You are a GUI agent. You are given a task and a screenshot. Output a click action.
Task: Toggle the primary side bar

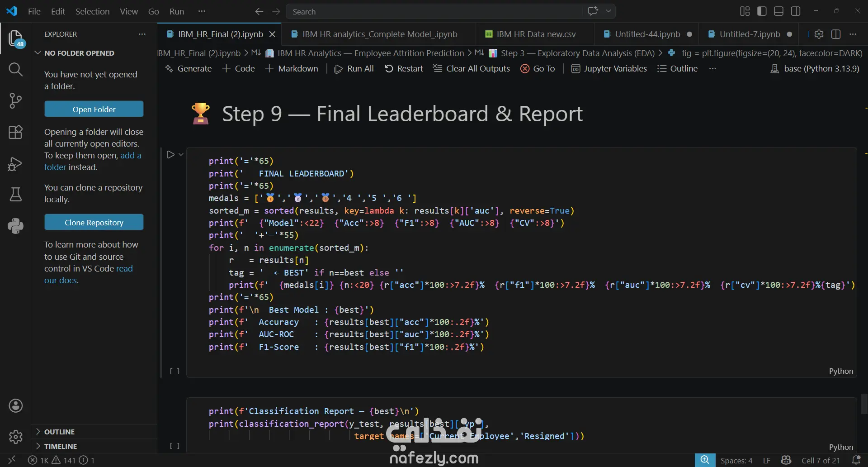coord(762,11)
